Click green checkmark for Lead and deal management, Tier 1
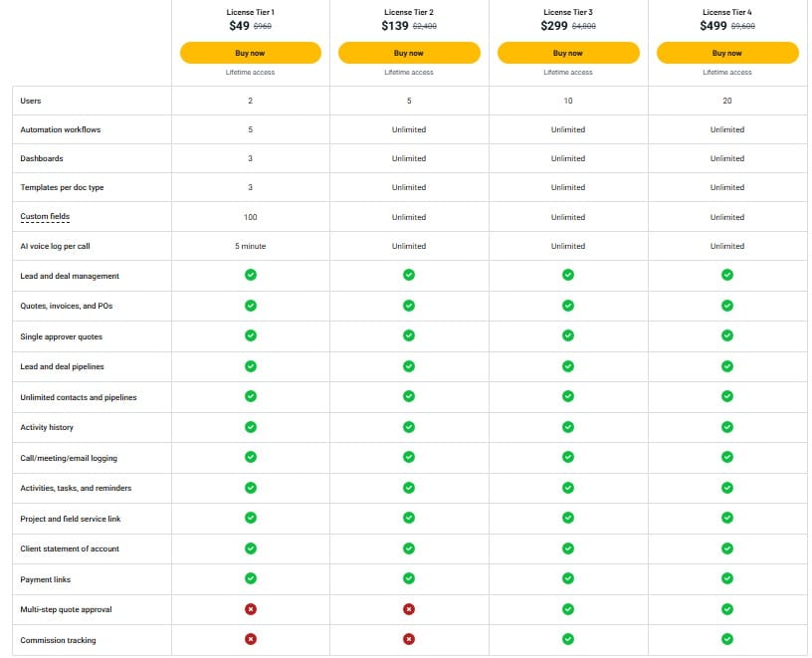This screenshot has width=812, height=658. click(x=250, y=276)
